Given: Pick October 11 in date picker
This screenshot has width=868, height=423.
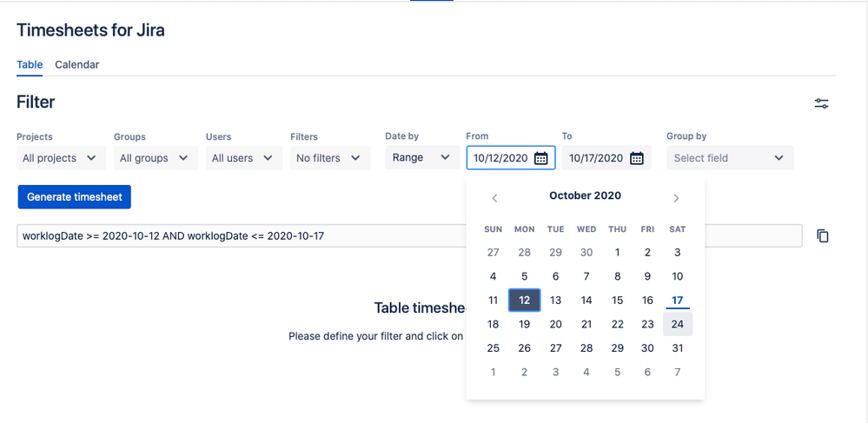Looking at the screenshot, I should 494,300.
